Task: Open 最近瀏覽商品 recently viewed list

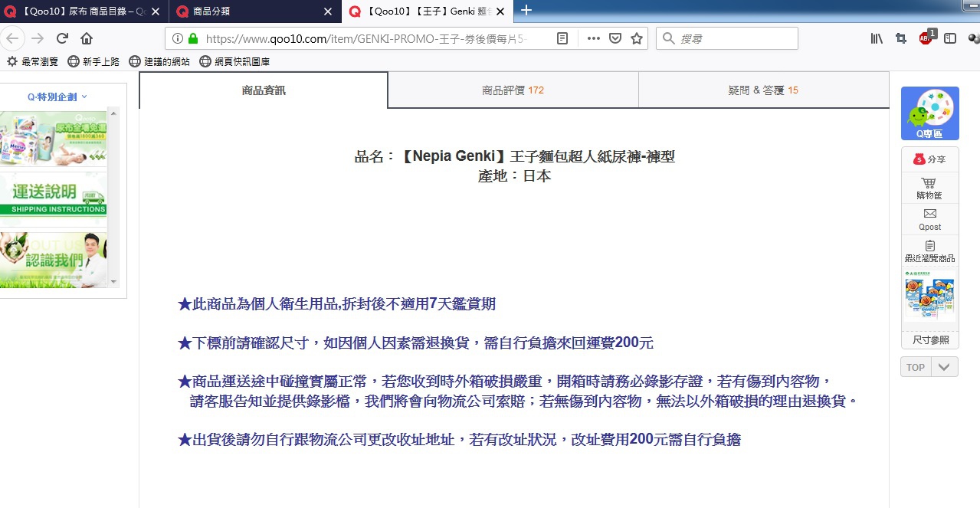Action: pos(929,251)
